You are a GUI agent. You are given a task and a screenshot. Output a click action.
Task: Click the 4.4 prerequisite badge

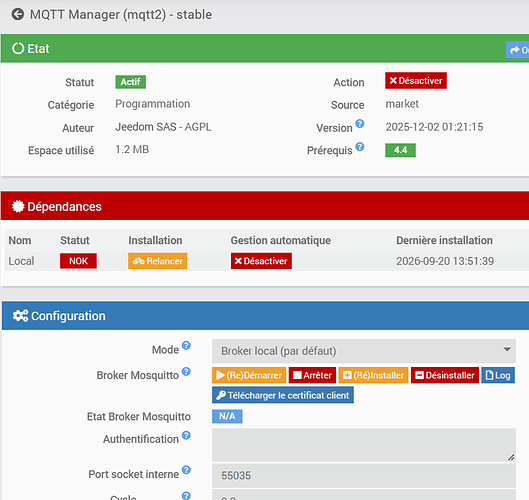click(400, 150)
